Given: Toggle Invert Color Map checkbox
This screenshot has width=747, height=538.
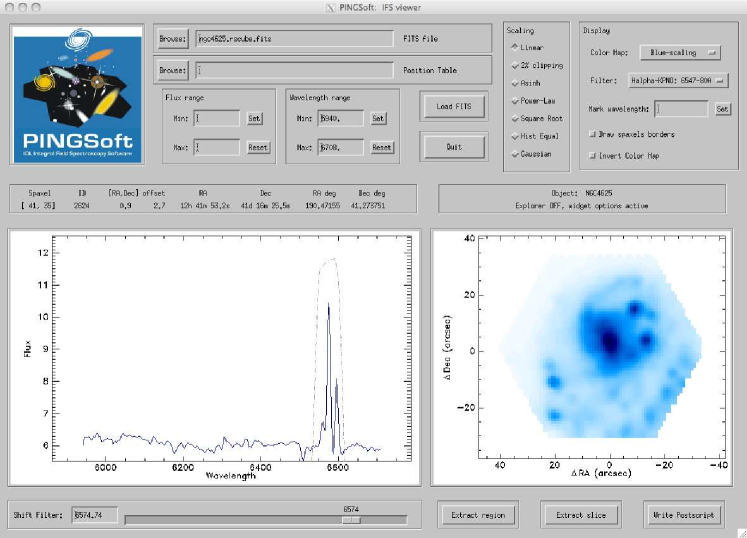Looking at the screenshot, I should [593, 155].
